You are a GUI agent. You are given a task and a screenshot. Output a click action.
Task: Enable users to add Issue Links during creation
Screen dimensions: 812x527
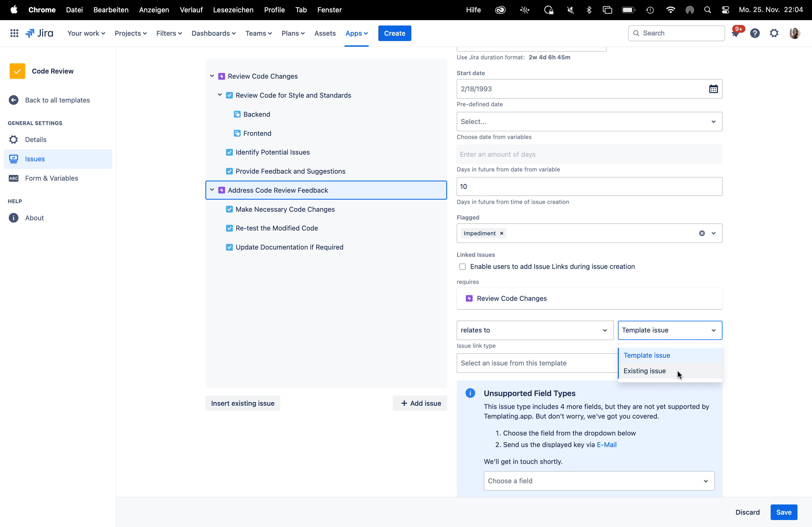tap(462, 266)
